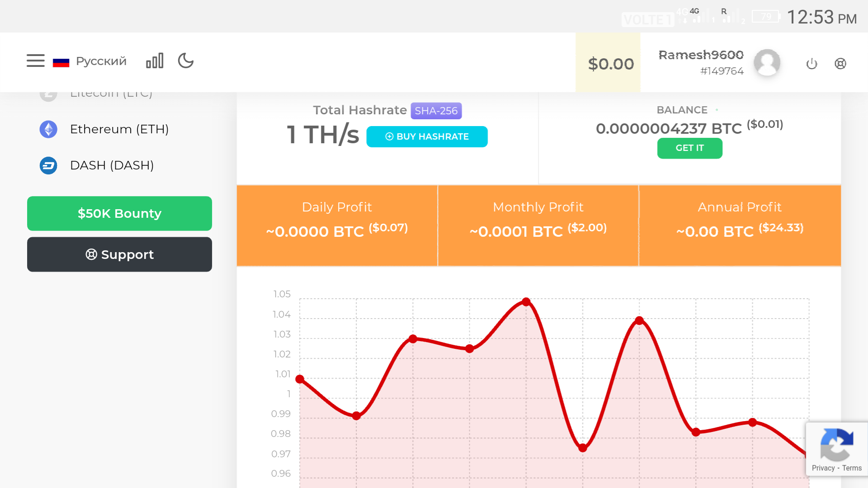868x488 pixels.
Task: Toggle dark mode moon icon
Action: pos(185,61)
